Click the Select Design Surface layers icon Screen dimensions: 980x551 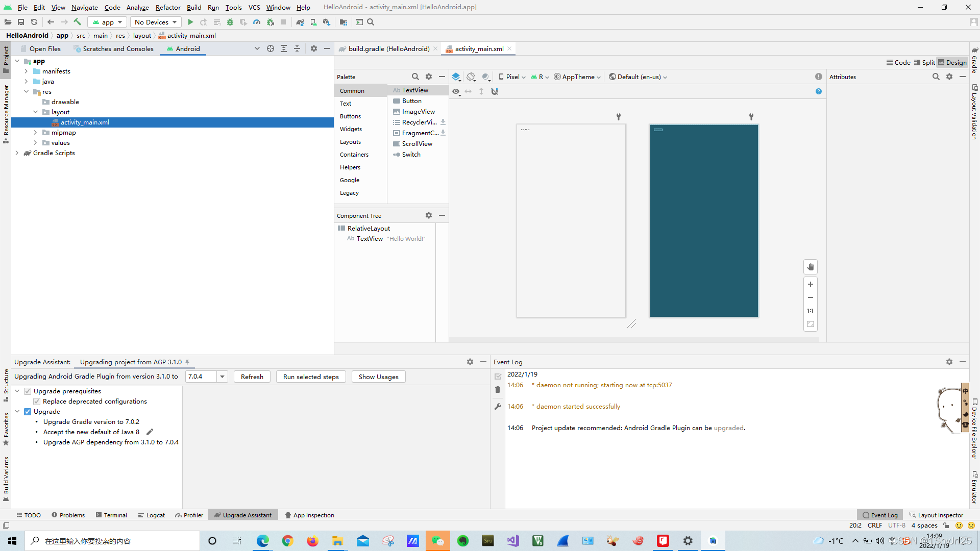[456, 77]
